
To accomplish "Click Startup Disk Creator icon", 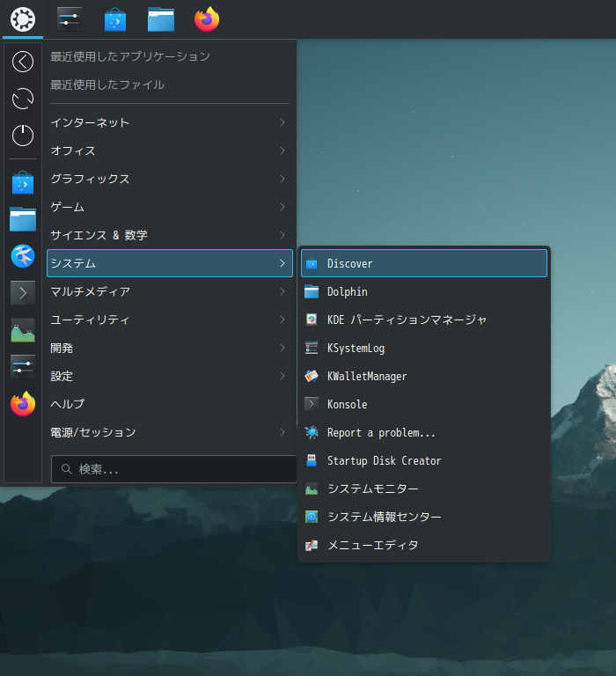I will 312,460.
